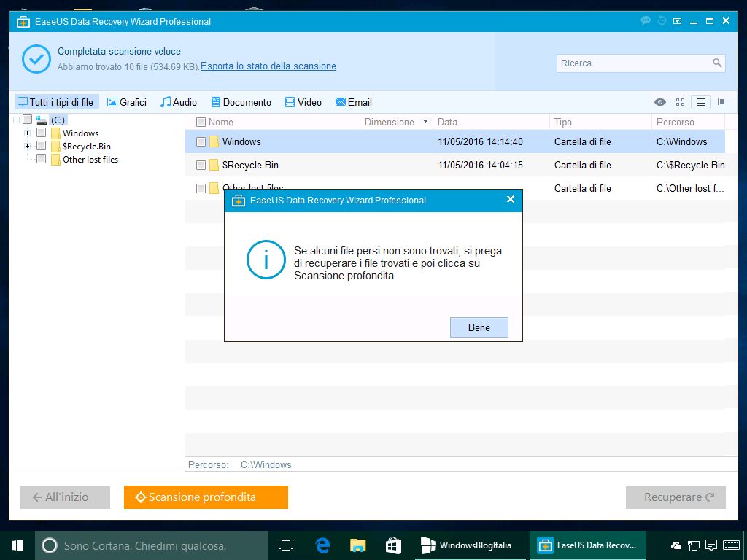Viewport: 747px width, 560px height.
Task: Start the Scansione profondita deep scan
Action: click(206, 497)
